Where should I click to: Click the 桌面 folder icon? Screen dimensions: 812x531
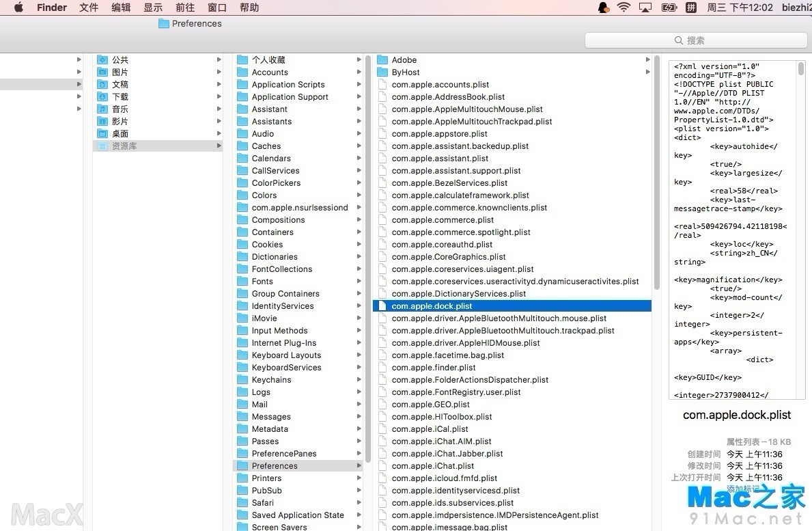point(102,134)
